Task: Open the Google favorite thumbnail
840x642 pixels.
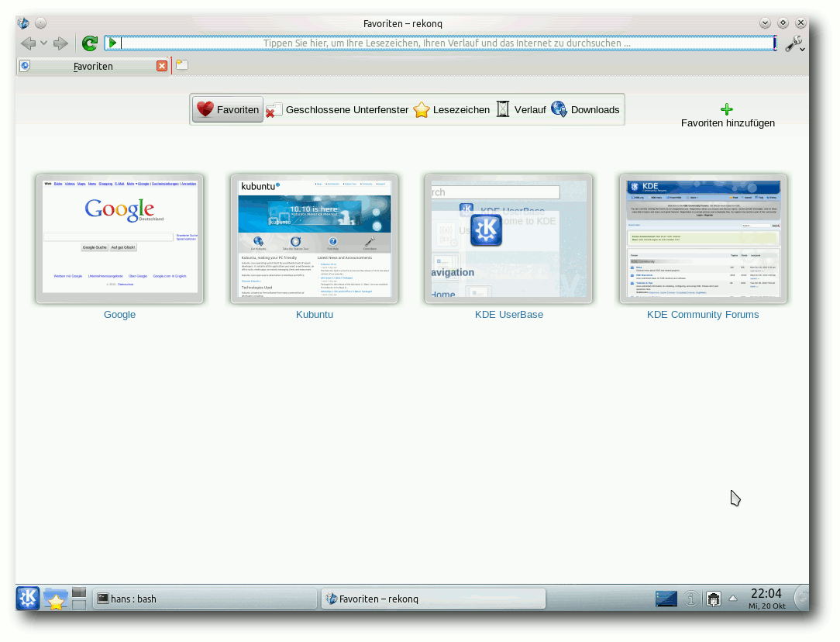Action: [x=119, y=239]
